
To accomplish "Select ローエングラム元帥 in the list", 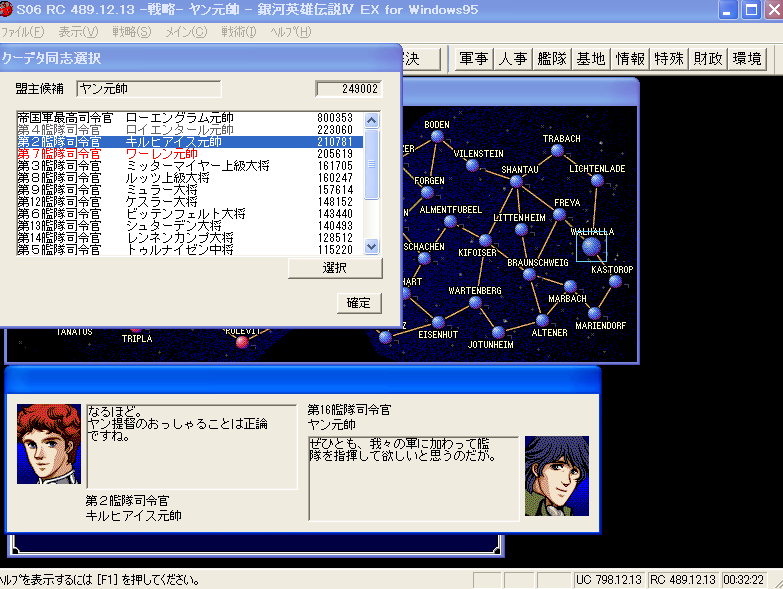I will click(x=190, y=118).
